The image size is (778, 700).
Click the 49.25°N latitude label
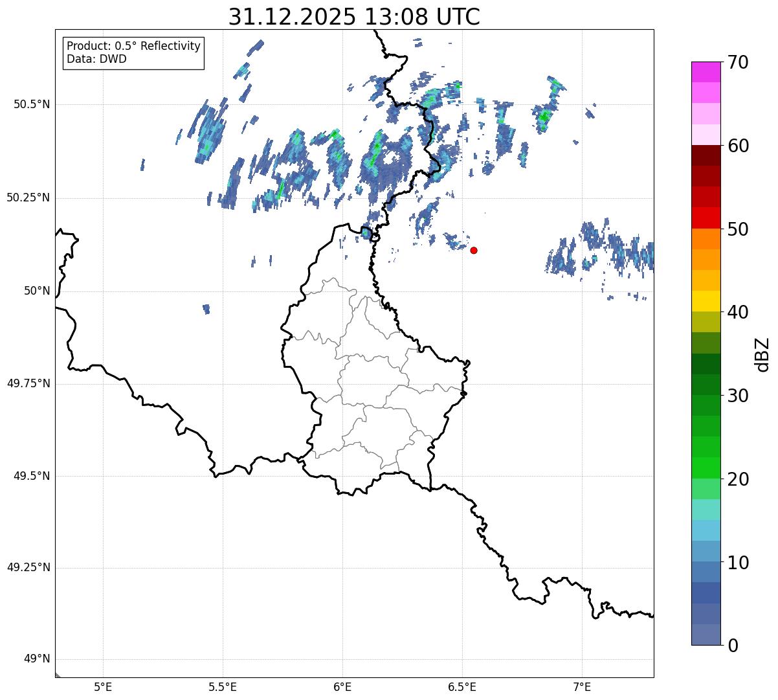coord(28,567)
